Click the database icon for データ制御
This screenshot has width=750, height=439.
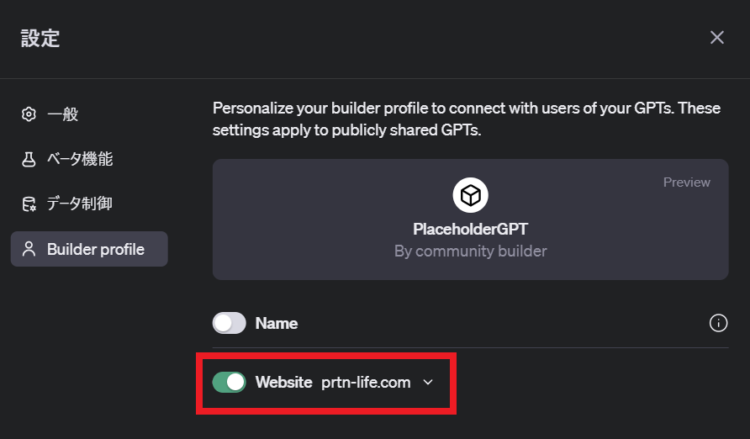pos(29,204)
